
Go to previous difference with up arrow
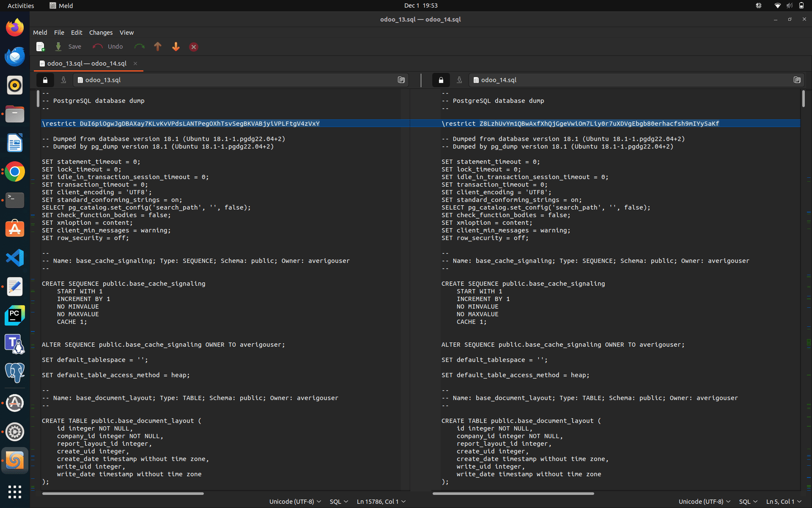coord(158,47)
